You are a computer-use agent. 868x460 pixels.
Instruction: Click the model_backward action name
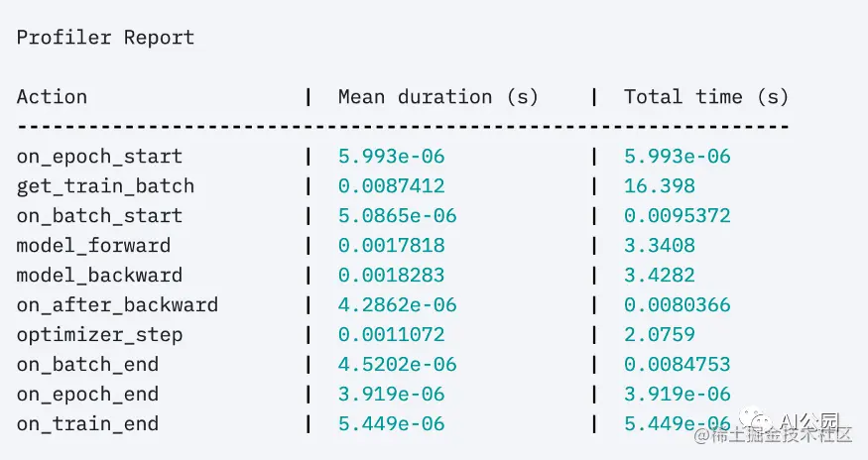(99, 276)
